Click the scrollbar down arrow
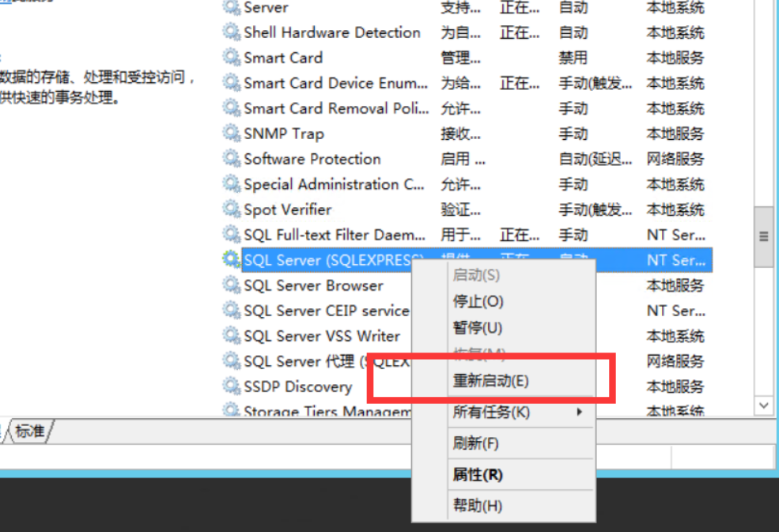779x532 pixels. pyautogui.click(x=762, y=404)
